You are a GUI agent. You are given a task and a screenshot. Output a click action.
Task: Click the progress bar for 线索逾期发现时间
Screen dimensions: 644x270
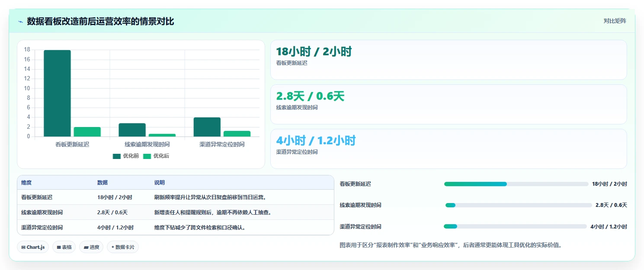click(518, 205)
